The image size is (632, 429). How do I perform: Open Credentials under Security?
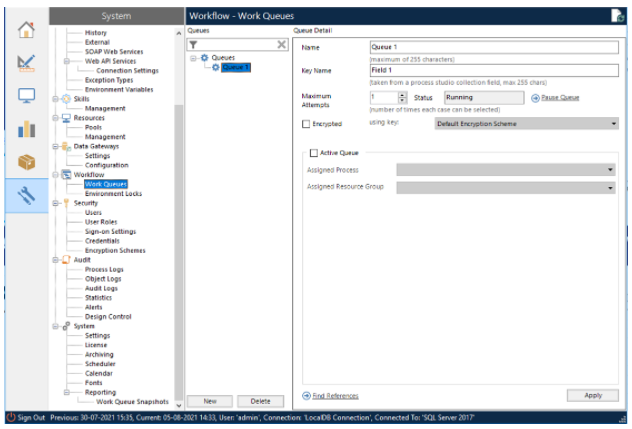[x=102, y=241]
